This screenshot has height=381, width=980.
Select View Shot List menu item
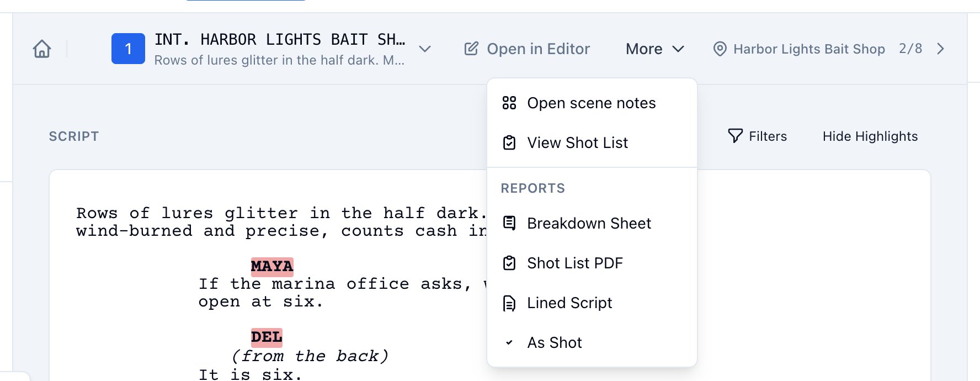click(x=592, y=143)
